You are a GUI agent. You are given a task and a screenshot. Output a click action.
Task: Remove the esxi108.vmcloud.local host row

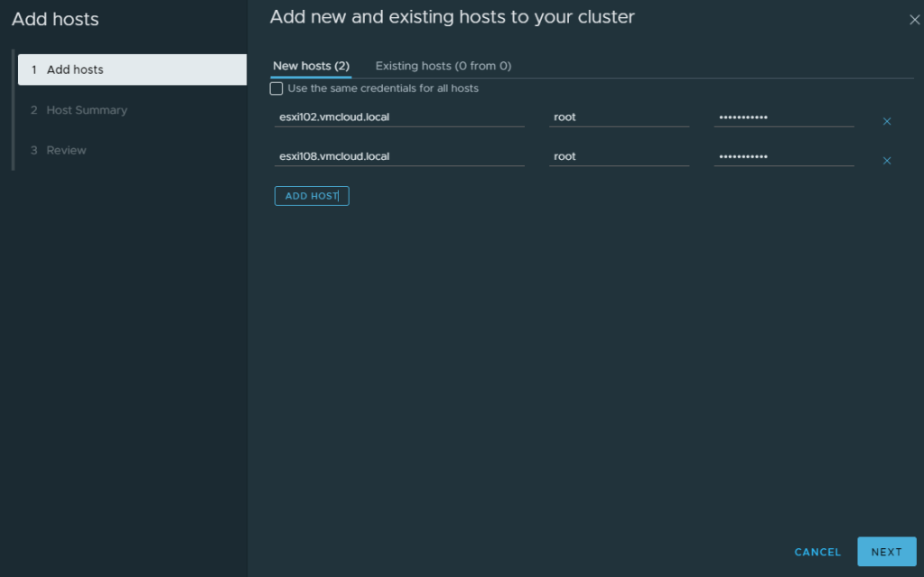pos(886,161)
